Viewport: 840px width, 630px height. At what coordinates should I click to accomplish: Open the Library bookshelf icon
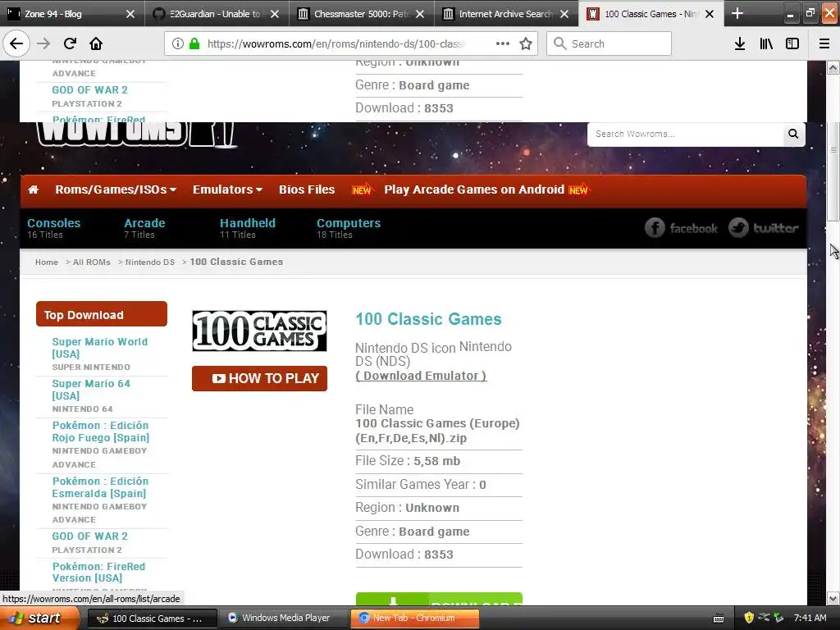(x=766, y=44)
